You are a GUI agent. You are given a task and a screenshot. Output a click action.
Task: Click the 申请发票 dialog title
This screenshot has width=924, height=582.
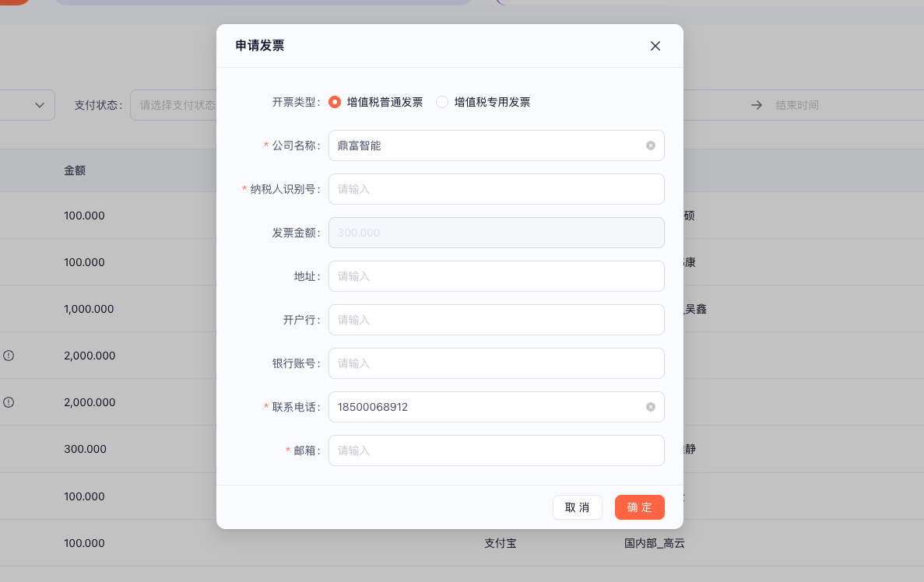(x=260, y=45)
